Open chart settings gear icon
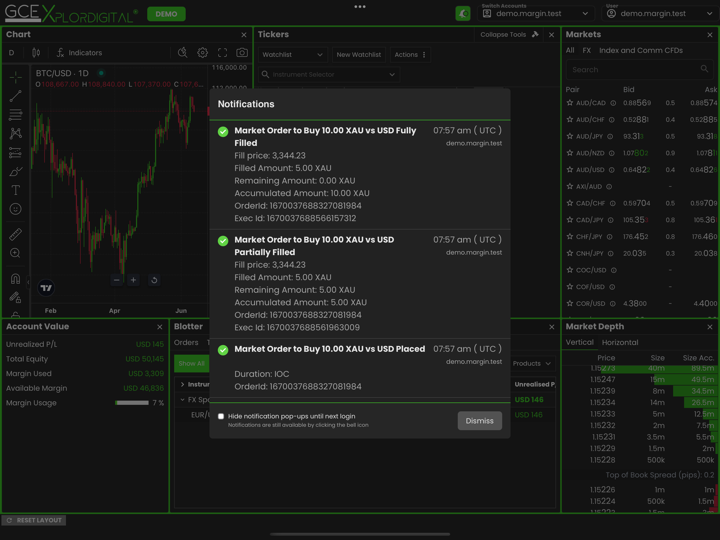Viewport: 720px width, 540px height. tap(202, 53)
